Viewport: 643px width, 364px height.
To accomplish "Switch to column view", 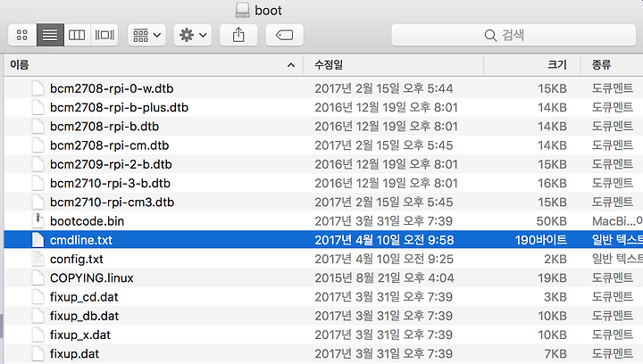I will (x=77, y=35).
